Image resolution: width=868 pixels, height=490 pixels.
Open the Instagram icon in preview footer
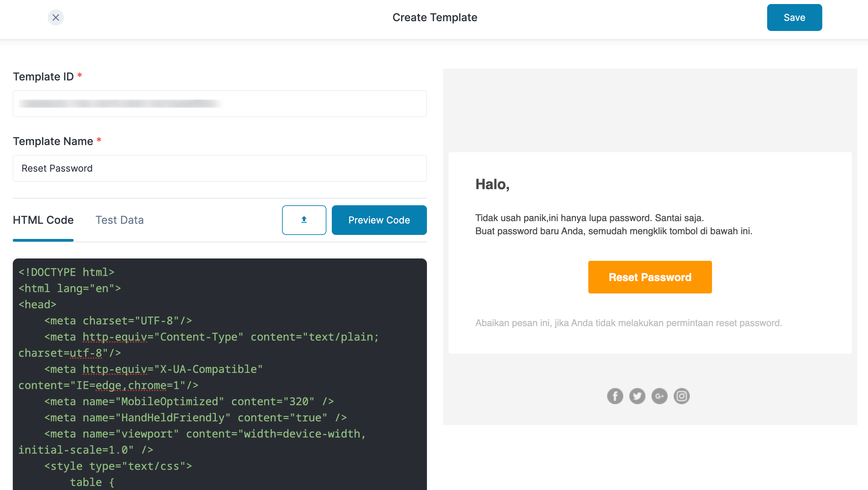click(681, 396)
